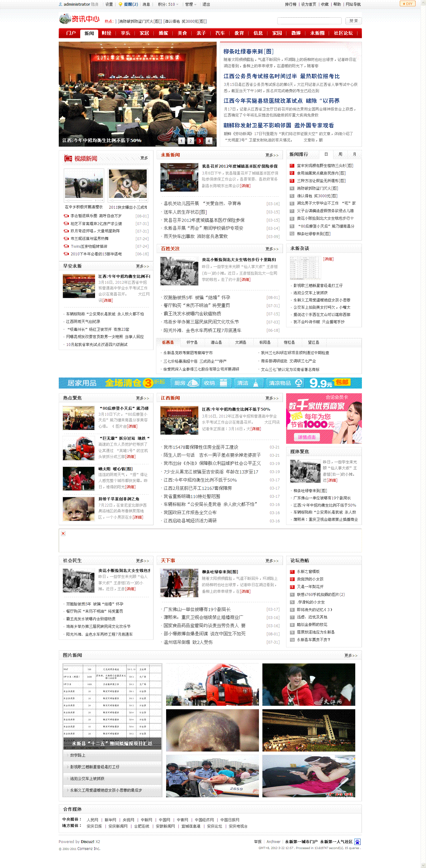The height and width of the screenshot is (868, 426).
Task: Open the night train wreck photo in 图片新闻
Action: [x=309, y=730]
